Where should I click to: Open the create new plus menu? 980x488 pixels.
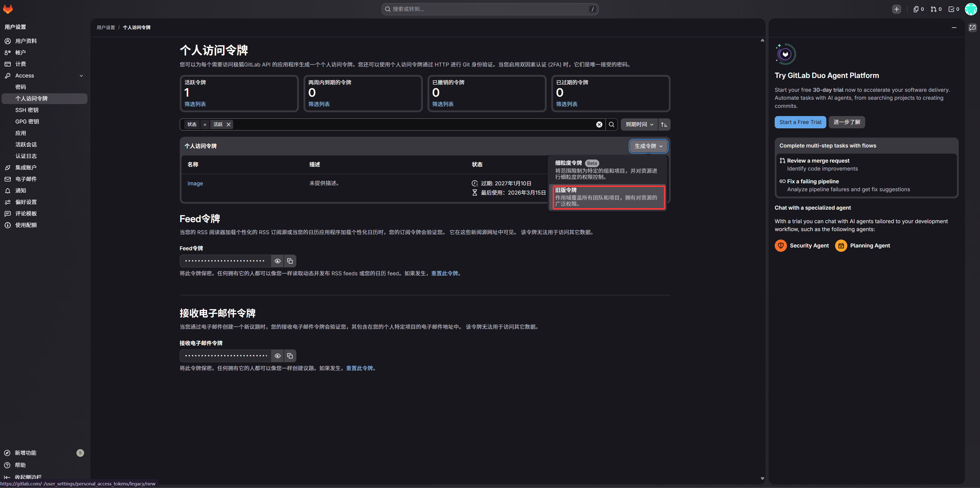(x=897, y=9)
